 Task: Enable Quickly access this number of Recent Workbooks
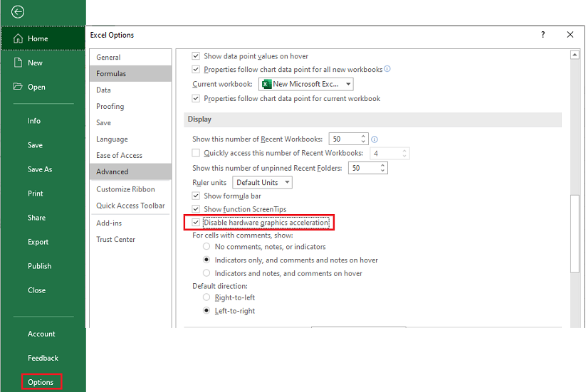point(196,153)
